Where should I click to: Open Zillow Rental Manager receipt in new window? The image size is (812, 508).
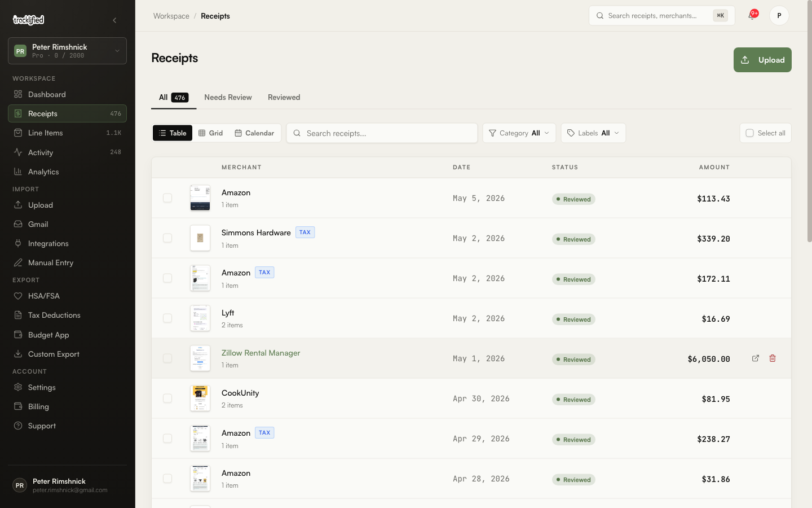(756, 358)
